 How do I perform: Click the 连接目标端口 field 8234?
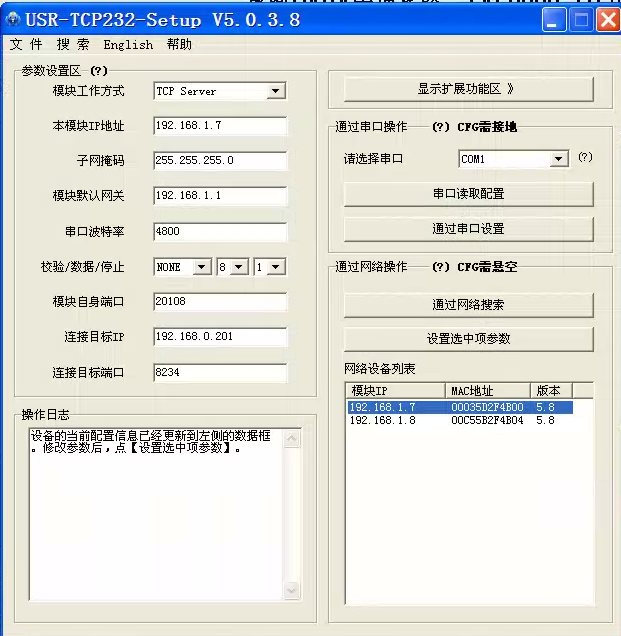click(220, 373)
